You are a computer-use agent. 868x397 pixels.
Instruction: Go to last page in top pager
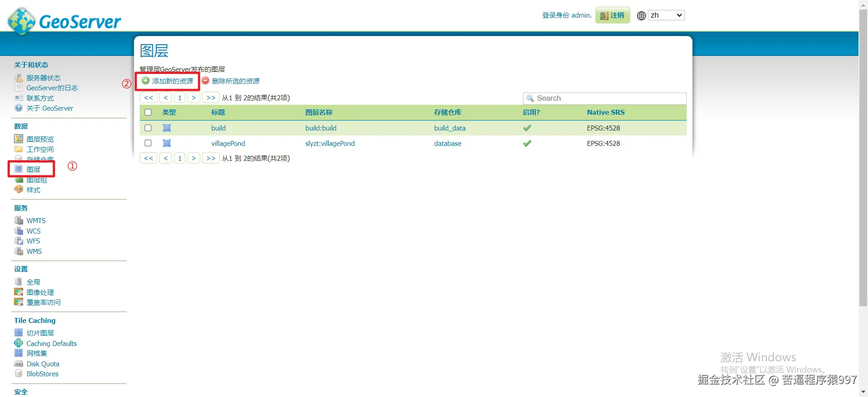point(211,98)
